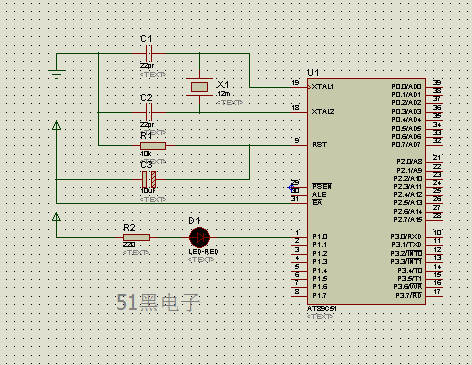Select the C3 electrolytic capacitor
Viewport: 472px width, 365px height.
tap(149, 179)
